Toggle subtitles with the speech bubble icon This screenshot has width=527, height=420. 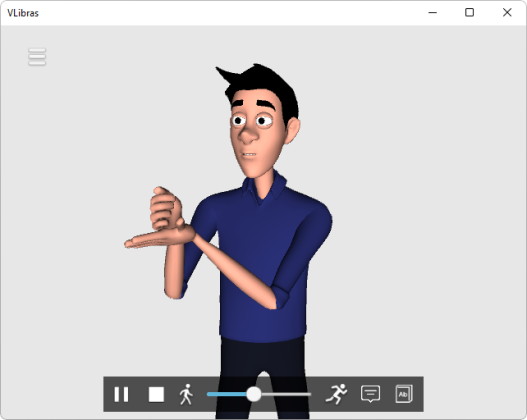[x=370, y=394]
